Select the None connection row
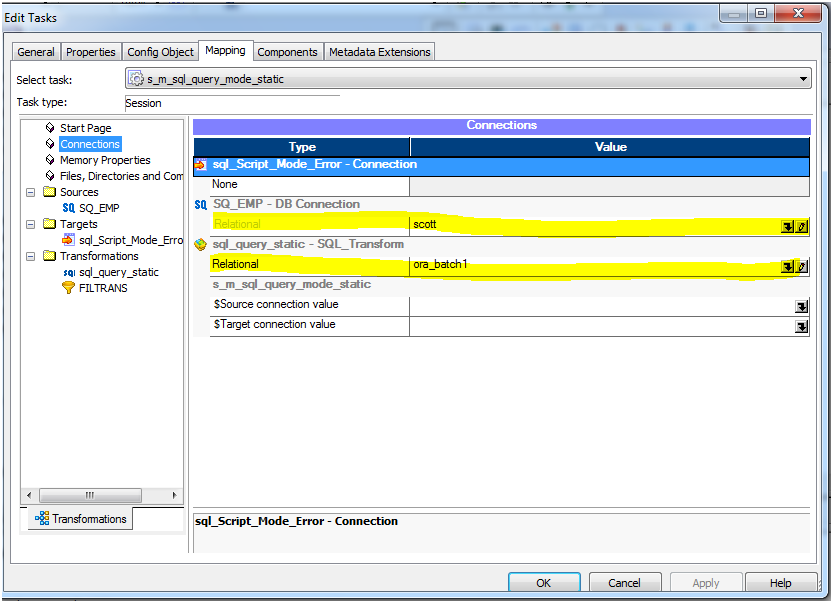The width and height of the screenshot is (833, 603). (x=250, y=184)
